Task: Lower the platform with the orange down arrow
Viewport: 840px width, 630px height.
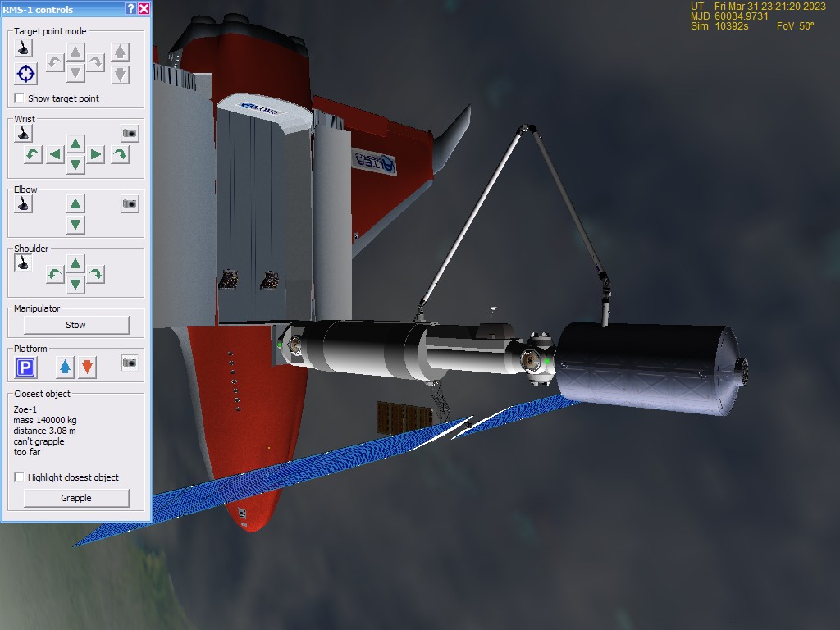Action: pos(87,367)
